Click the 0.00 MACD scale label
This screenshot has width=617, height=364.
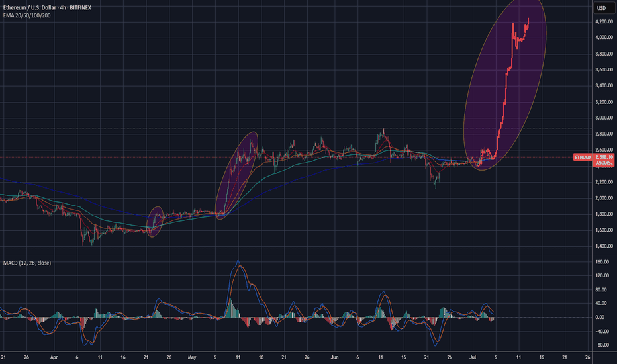click(600, 317)
